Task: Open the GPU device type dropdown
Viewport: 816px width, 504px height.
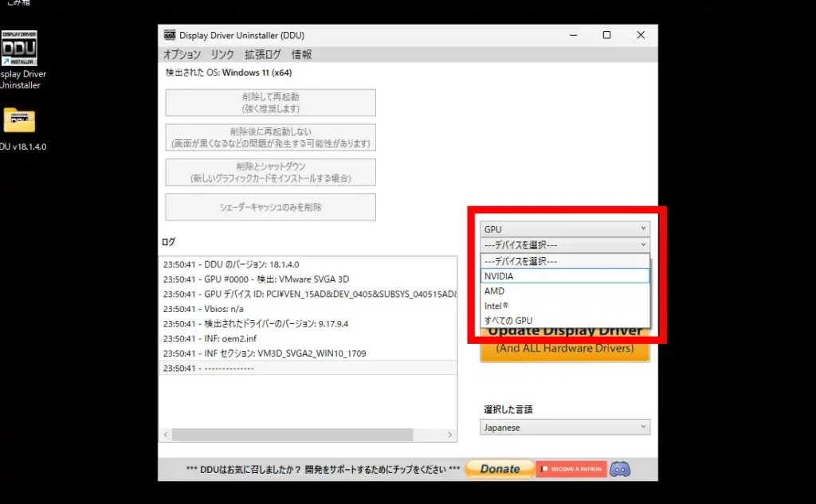Action: pyautogui.click(x=564, y=229)
